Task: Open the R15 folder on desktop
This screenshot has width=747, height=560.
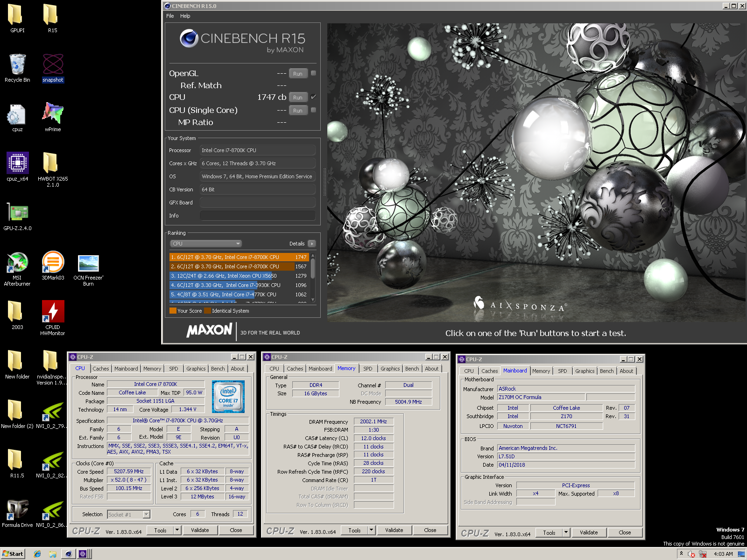Action: coord(52,18)
